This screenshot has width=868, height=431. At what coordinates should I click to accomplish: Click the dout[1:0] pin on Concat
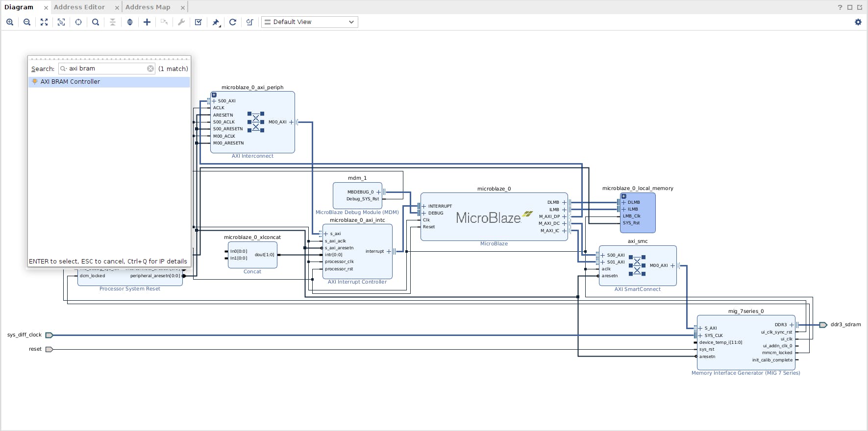[265, 255]
